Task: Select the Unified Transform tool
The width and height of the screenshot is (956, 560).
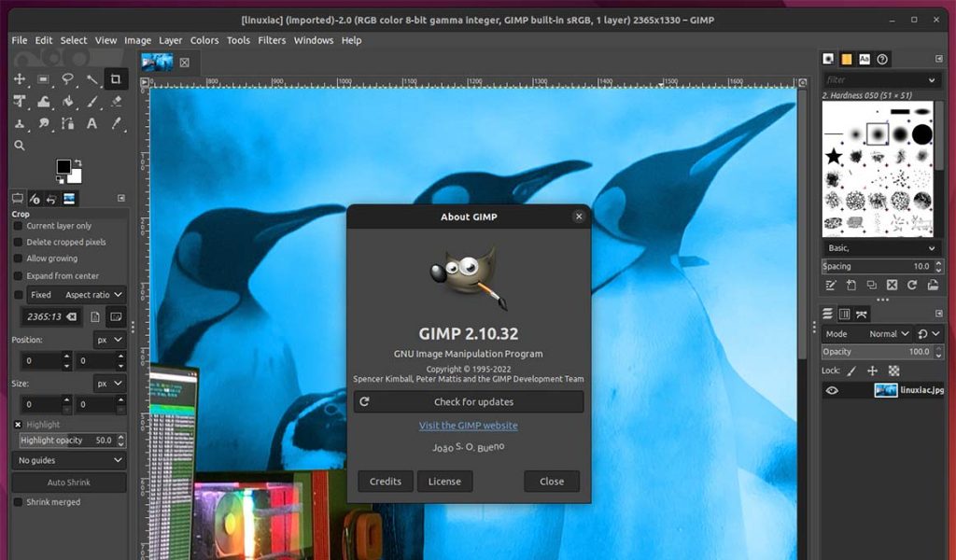Action: click(20, 102)
